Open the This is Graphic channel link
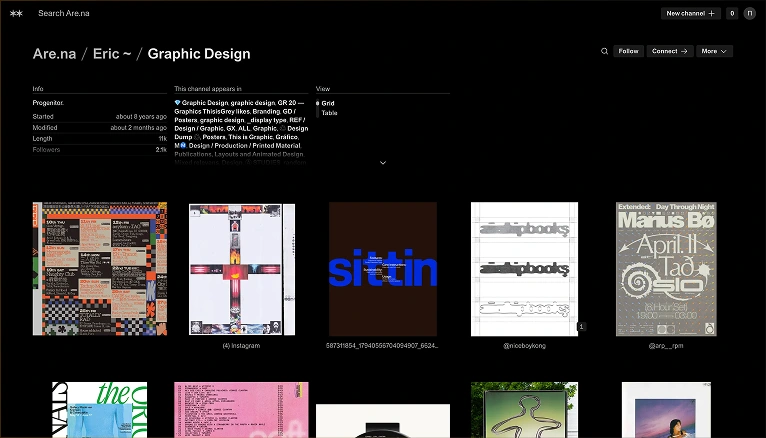The height and width of the screenshot is (438, 766). coord(251,137)
